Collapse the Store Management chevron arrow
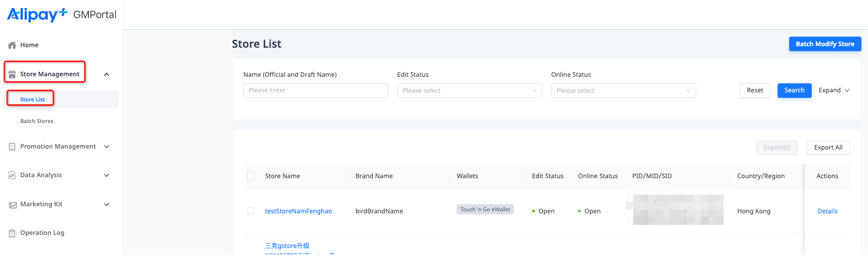 106,74
